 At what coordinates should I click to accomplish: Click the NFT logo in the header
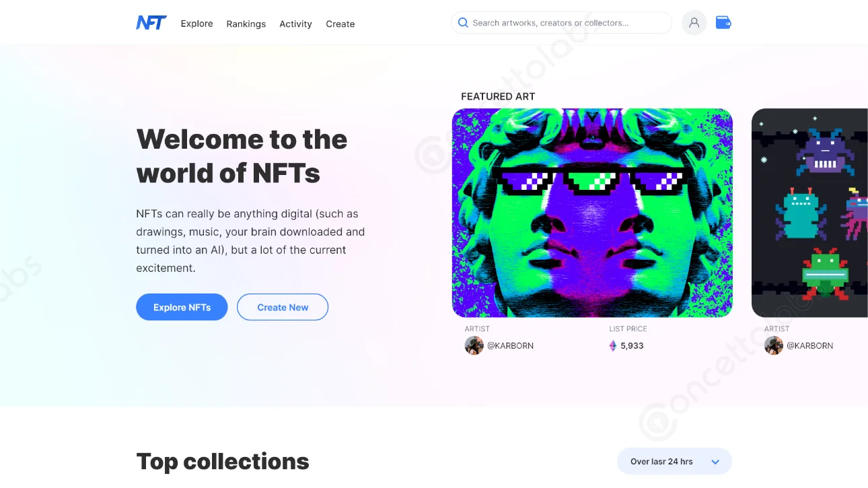click(151, 22)
